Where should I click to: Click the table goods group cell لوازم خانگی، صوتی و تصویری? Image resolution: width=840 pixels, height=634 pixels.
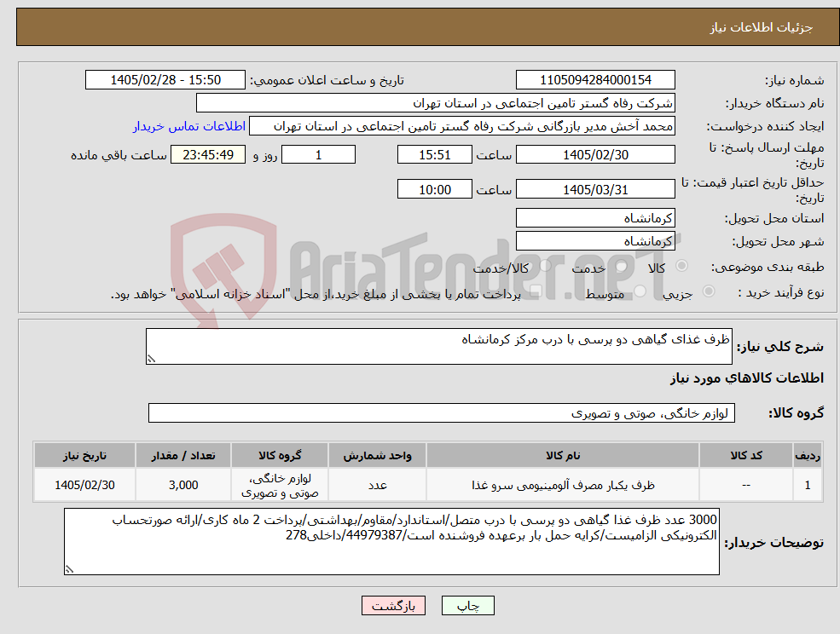coord(280,485)
